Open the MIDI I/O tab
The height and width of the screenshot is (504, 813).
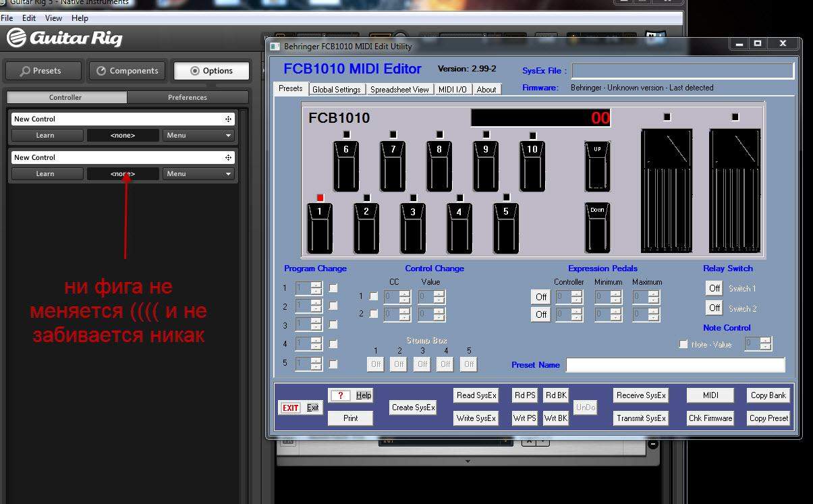tap(452, 89)
